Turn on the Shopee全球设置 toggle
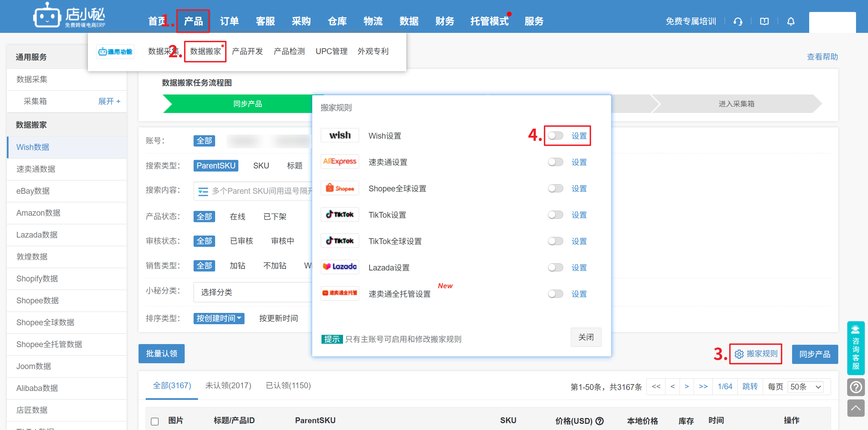 click(x=555, y=189)
